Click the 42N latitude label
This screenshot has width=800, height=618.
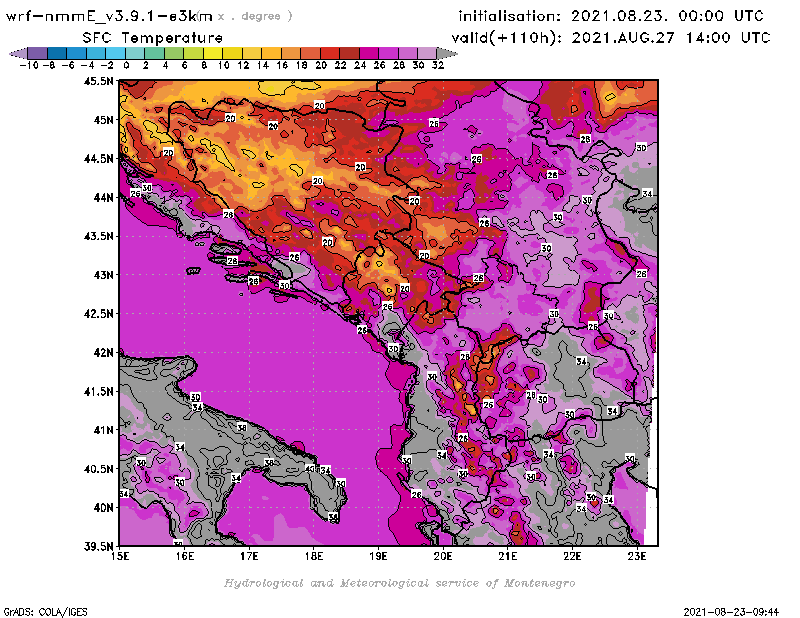pyautogui.click(x=102, y=353)
